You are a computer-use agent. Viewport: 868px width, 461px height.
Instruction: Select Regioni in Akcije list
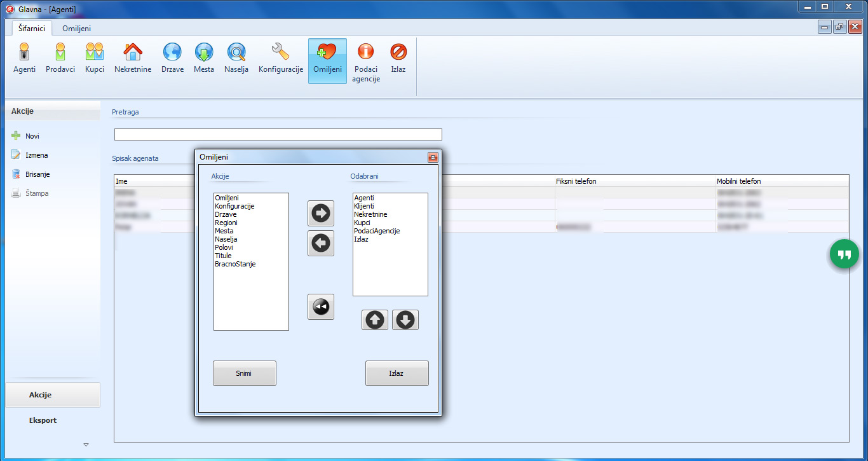coord(226,223)
